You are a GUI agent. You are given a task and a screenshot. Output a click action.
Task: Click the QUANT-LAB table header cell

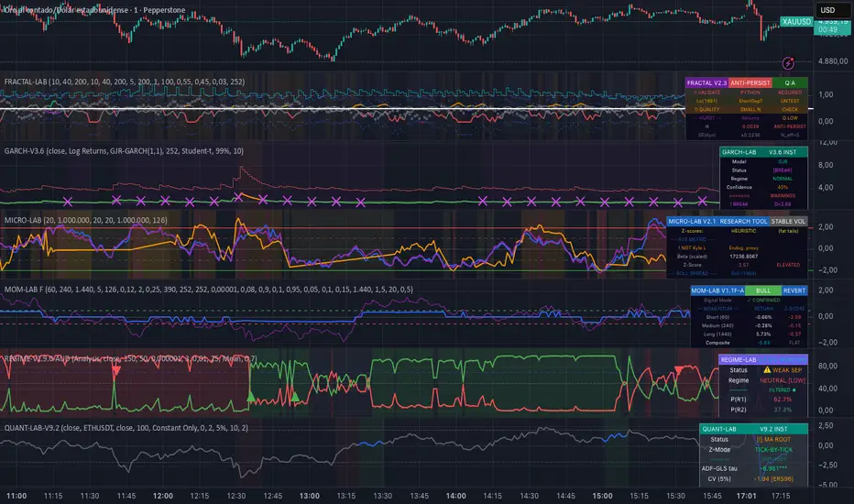(x=719, y=429)
